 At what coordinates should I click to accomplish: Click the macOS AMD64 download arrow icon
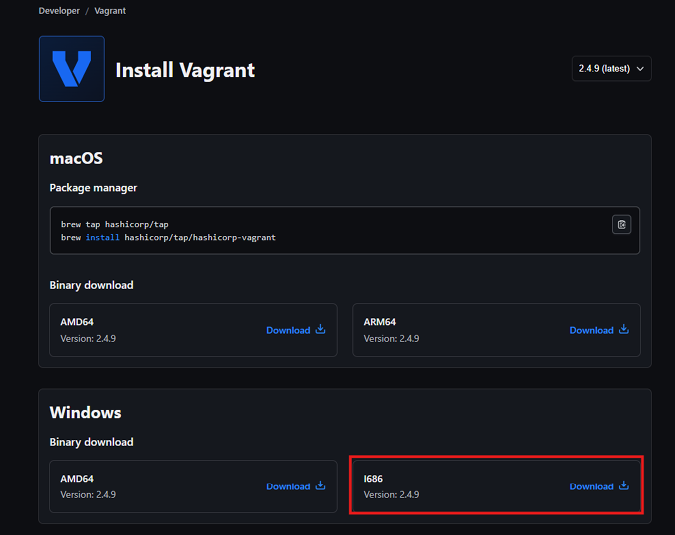pyautogui.click(x=321, y=329)
